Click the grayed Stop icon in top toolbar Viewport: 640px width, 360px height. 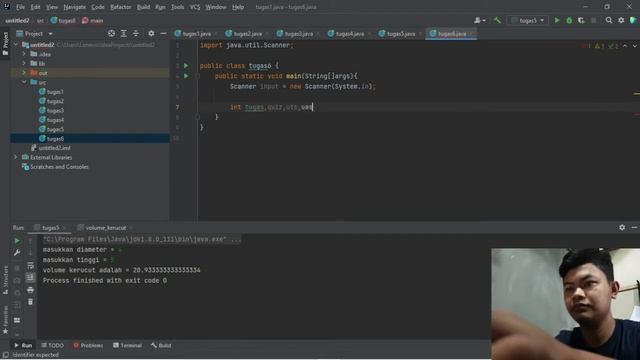click(x=593, y=20)
